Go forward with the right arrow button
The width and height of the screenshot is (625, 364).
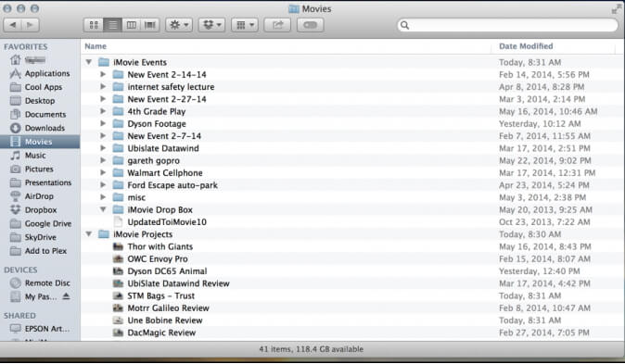tap(31, 25)
